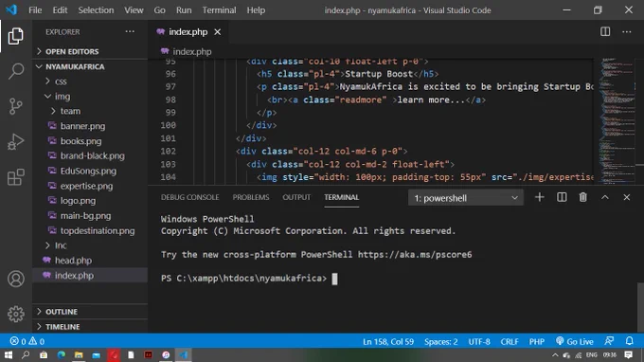This screenshot has height=362, width=644.
Task: Open the View menu
Action: (134, 10)
